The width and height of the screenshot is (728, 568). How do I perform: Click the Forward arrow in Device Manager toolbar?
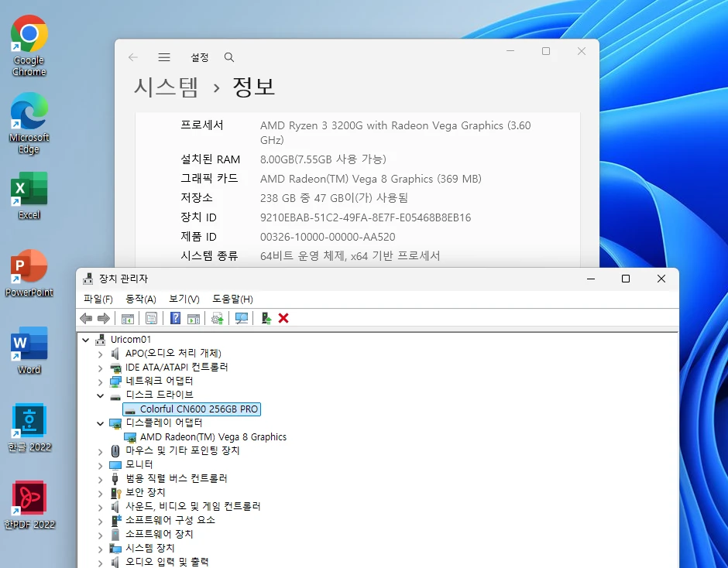104,318
